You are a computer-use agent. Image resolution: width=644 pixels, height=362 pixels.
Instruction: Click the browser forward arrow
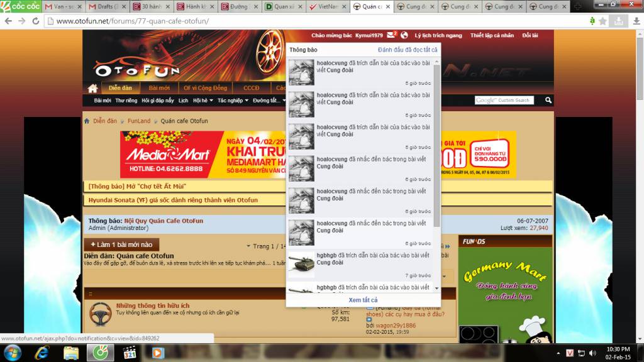(x=22, y=21)
